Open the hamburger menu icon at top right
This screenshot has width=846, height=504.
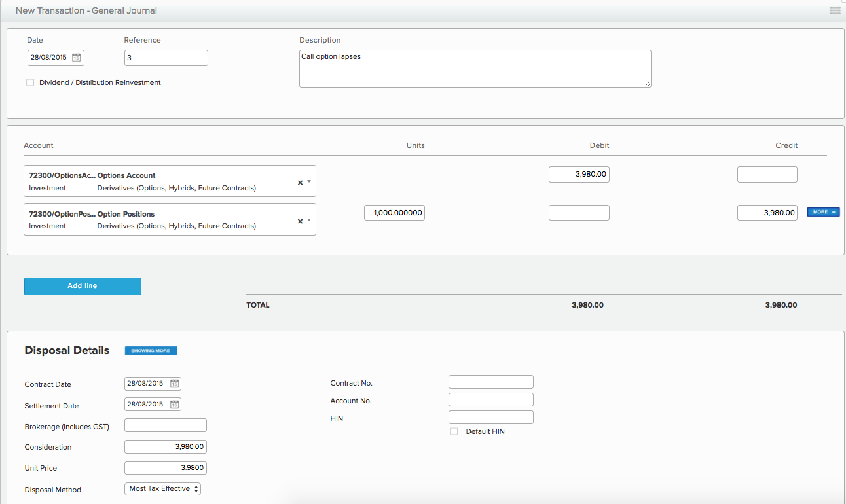pos(835,10)
